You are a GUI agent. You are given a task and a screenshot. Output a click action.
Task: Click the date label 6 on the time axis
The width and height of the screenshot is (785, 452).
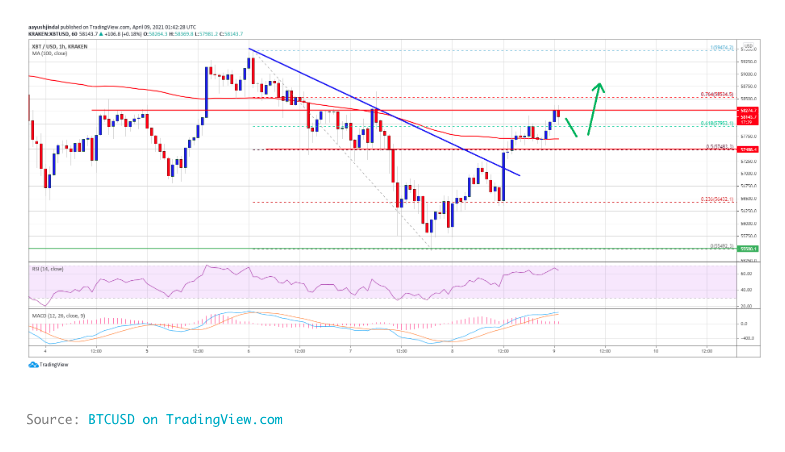[x=249, y=351]
